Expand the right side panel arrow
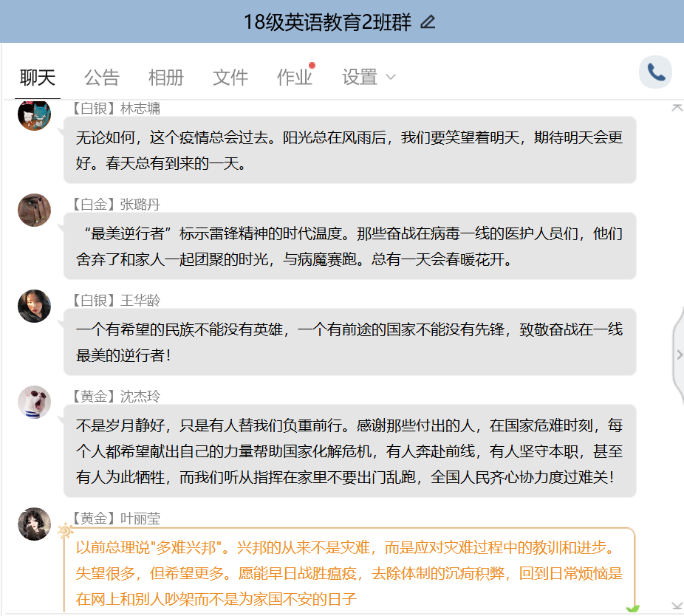The image size is (684, 616). 679,355
